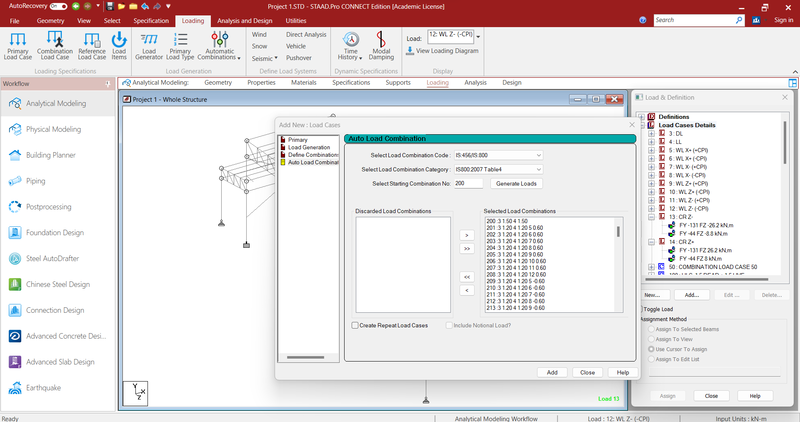Check Include Notional Load option
The image size is (800, 422).
[449, 326]
